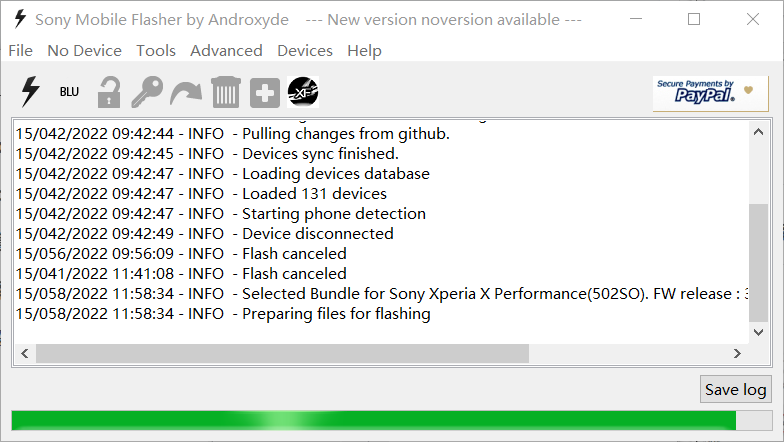Click the curved arrow toolbar icon
This screenshot has width=784, height=442.
point(186,93)
